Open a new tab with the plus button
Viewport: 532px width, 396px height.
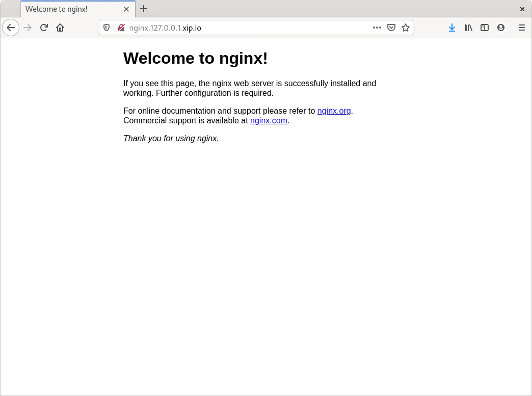[x=144, y=9]
